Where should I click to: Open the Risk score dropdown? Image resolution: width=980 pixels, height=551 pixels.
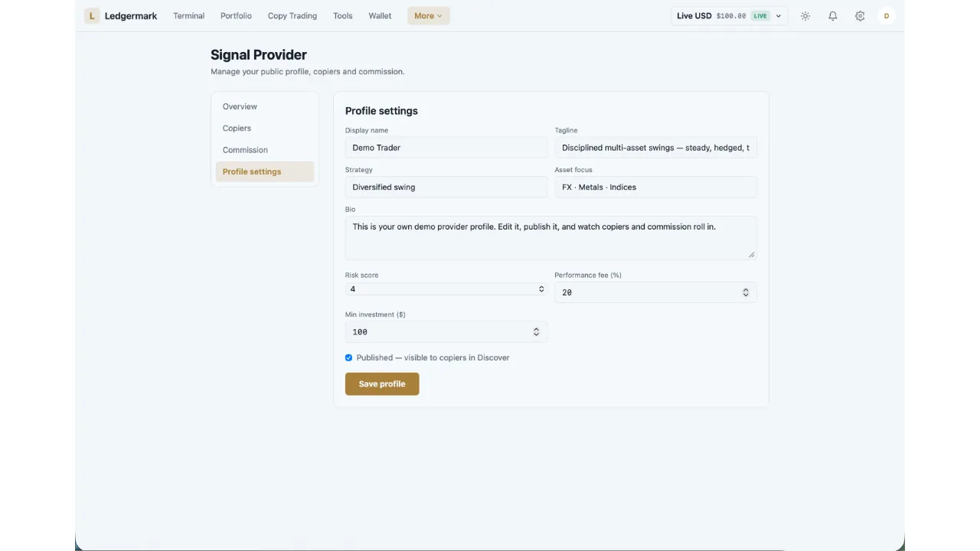click(446, 289)
